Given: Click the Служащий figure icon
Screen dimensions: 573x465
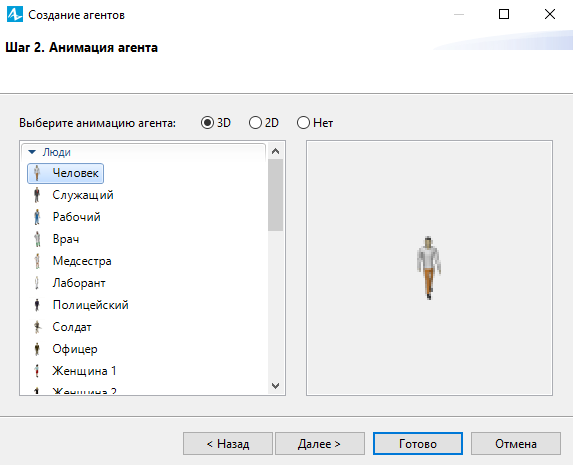Looking at the screenshot, I should pos(37,195).
